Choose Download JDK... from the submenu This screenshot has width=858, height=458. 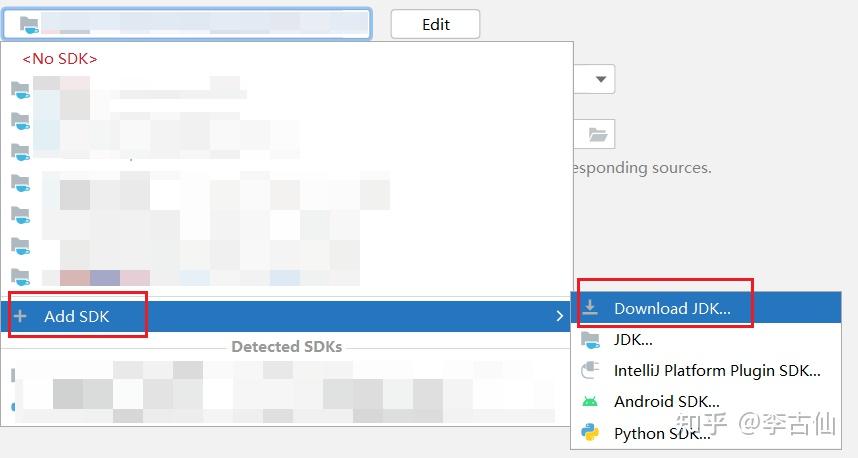672,309
